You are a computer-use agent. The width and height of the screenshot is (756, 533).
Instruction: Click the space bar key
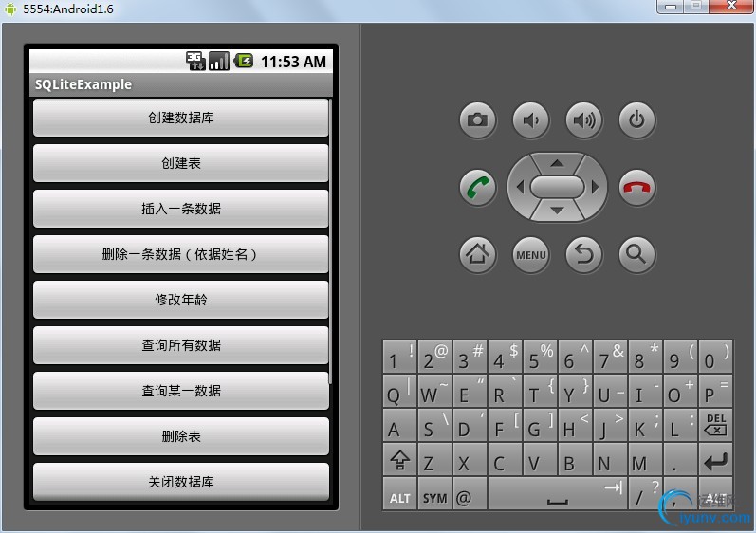[558, 494]
